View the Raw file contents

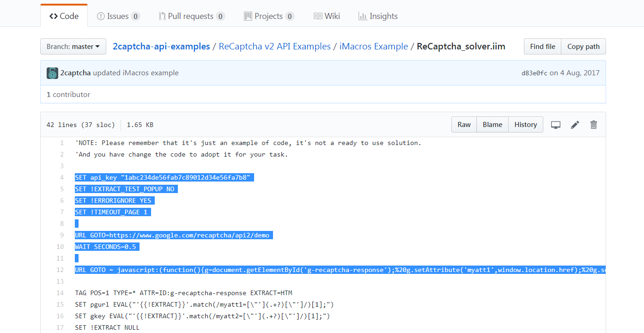click(464, 125)
